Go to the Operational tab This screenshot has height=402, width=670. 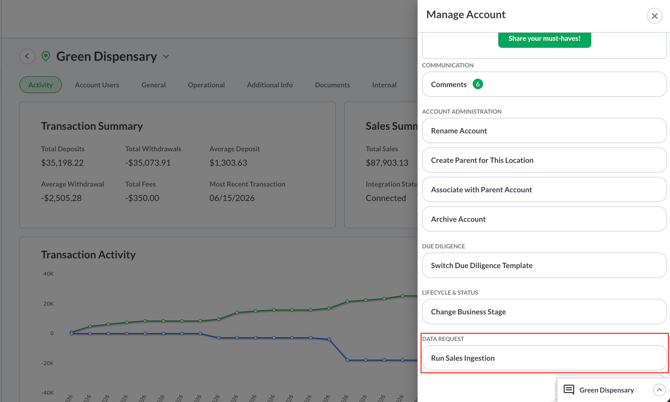[206, 85]
